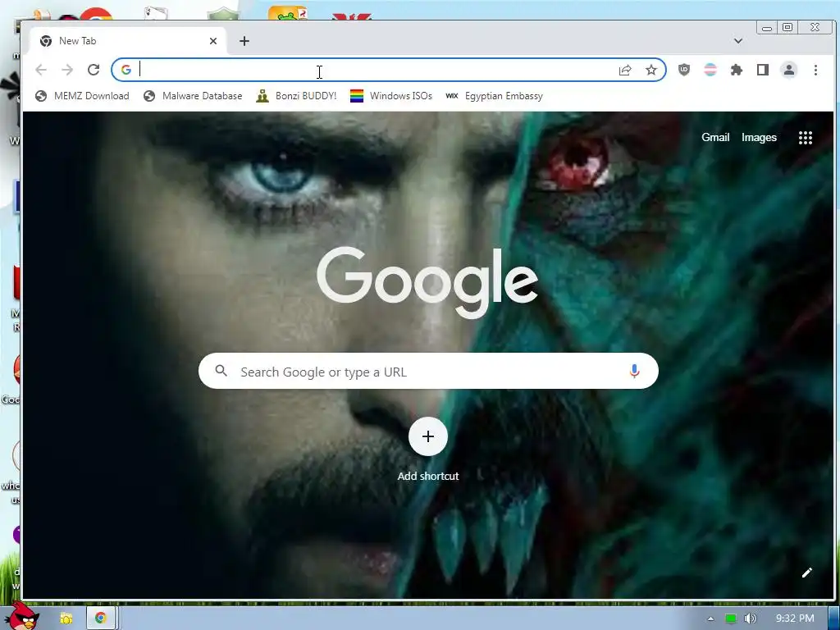Open the MEMZ Download bookmark
Viewport: 840px width, 630px height.
coord(83,96)
